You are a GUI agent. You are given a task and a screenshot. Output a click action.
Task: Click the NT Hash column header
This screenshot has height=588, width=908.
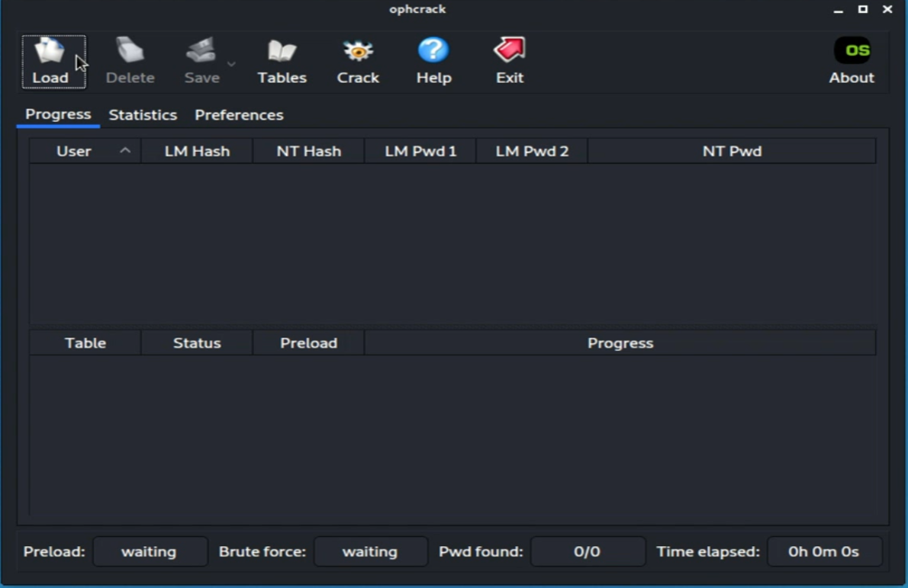(x=309, y=151)
